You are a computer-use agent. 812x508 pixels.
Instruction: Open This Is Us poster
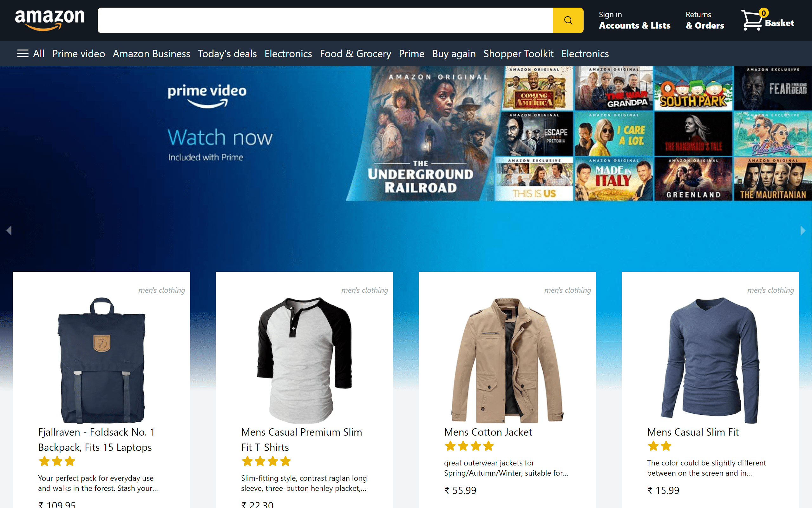534,179
